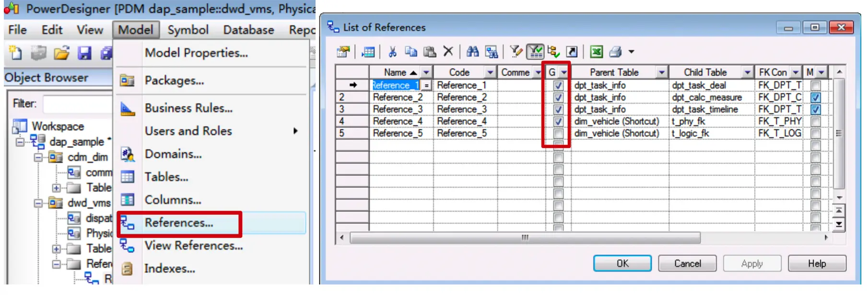Click the Include Shortcuts arrow icon
Viewport: 868px width, 295px height.
pyautogui.click(x=572, y=52)
